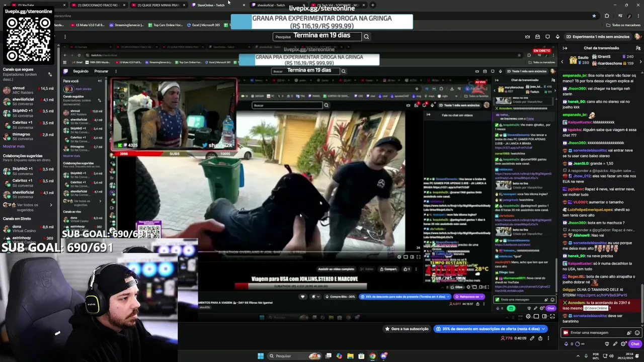Viewport: 644px width, 362px height.
Task: Click the purple Chat send button
Action: point(635,344)
